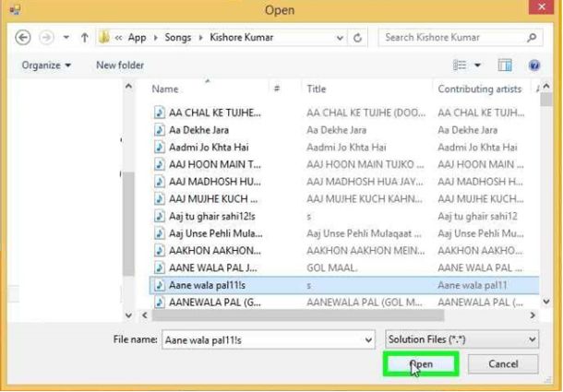Expand the address bar history dropdown
This screenshot has height=392, width=563.
(x=340, y=38)
